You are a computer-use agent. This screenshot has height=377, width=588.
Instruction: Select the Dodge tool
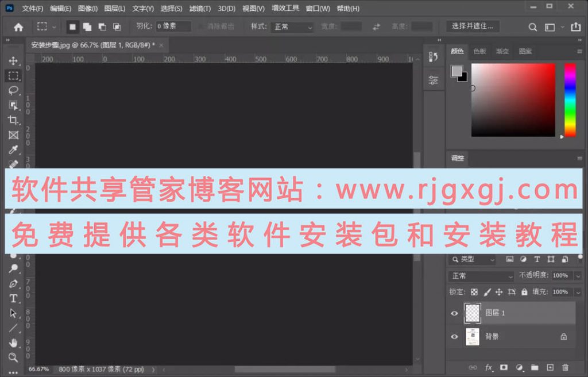point(13,268)
